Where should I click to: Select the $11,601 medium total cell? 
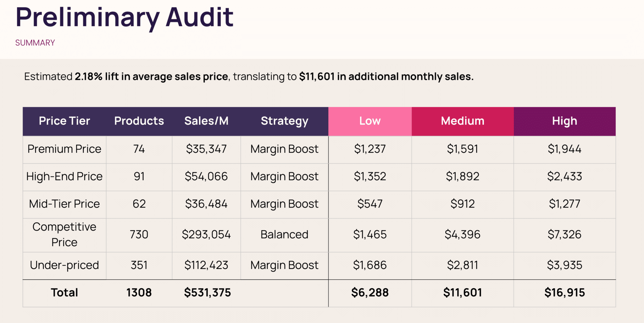click(x=462, y=293)
